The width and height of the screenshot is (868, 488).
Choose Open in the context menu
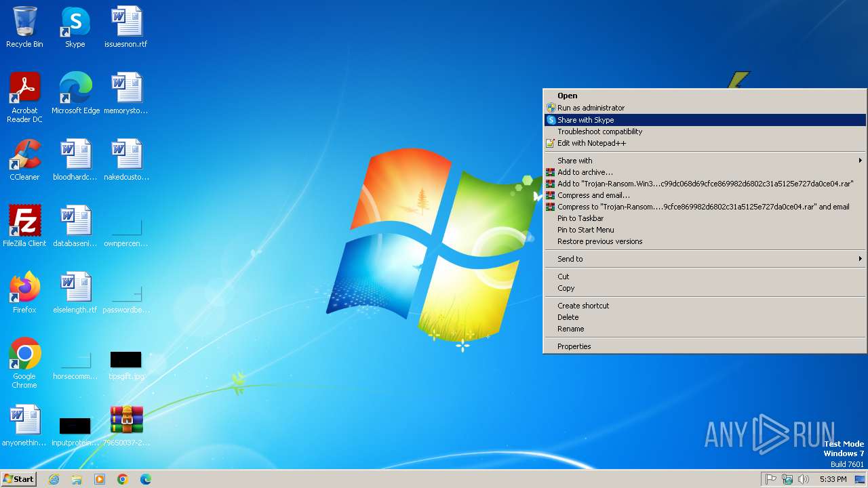(x=705, y=96)
